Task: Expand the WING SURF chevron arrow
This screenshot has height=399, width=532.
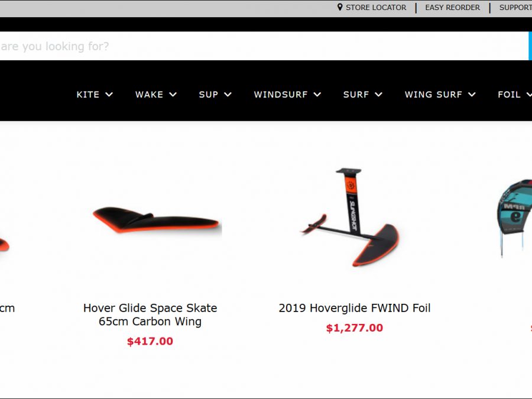Action: [472, 95]
